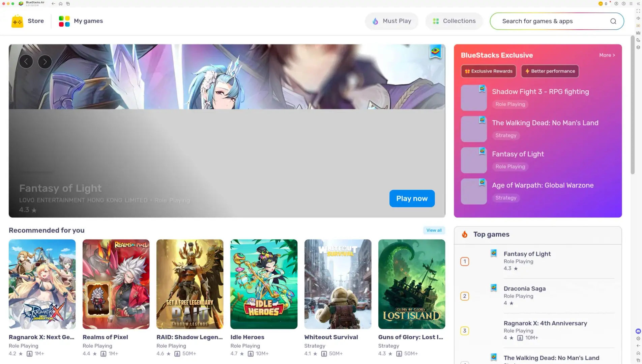Open Draconia Saga in Top games
Viewport: 642px width, 364px height.
point(538,296)
